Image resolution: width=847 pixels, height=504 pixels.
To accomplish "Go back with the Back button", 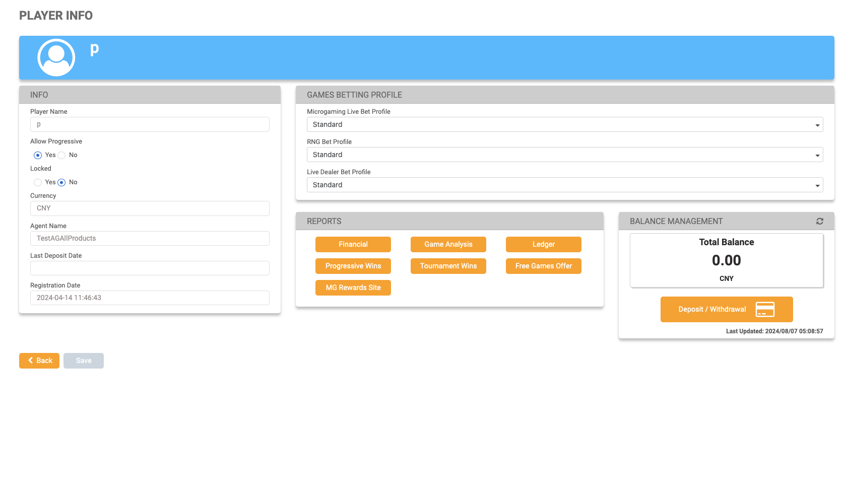I will coord(39,361).
